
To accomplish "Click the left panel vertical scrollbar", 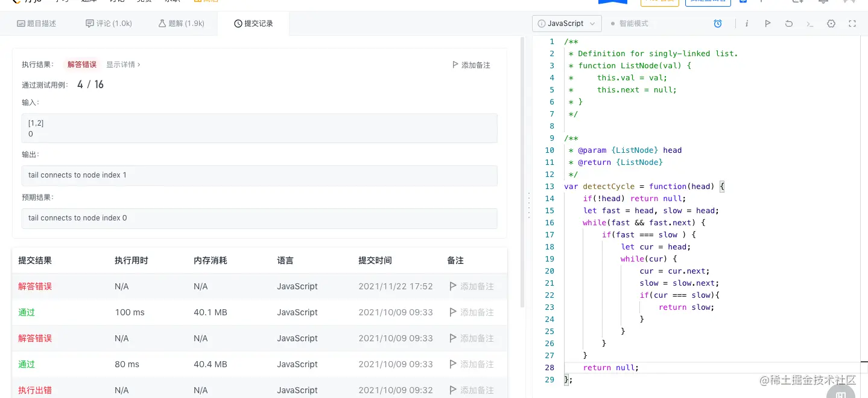I will 522,172.
